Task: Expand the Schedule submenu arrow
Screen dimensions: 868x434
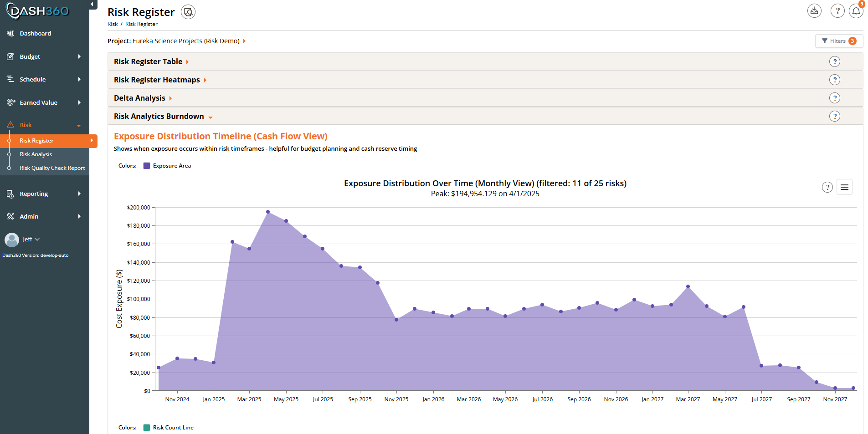Action: tap(79, 79)
